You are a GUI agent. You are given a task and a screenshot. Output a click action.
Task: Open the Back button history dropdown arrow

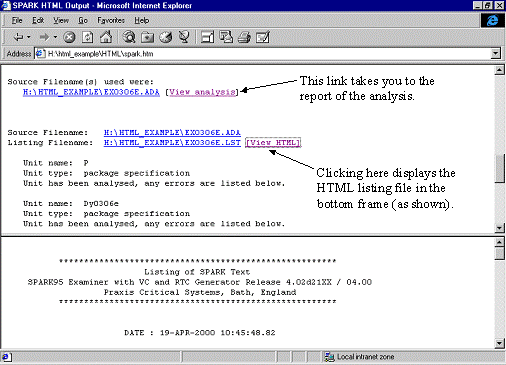click(29, 37)
